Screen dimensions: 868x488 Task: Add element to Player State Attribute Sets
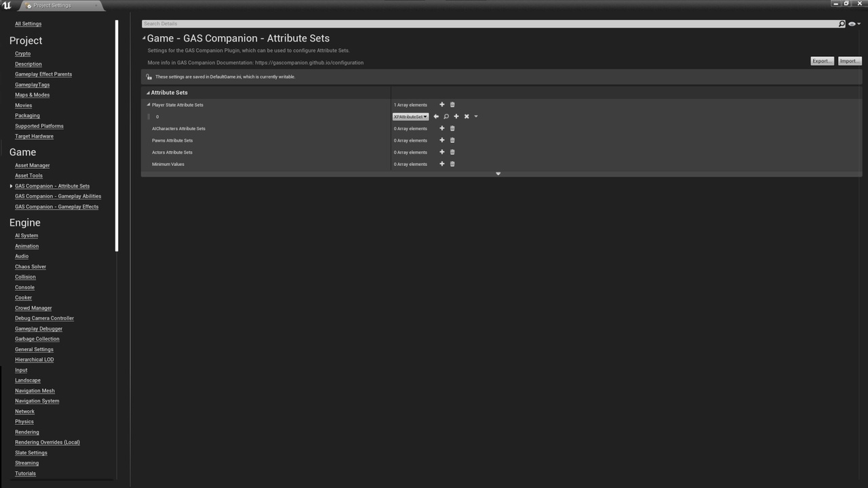442,105
